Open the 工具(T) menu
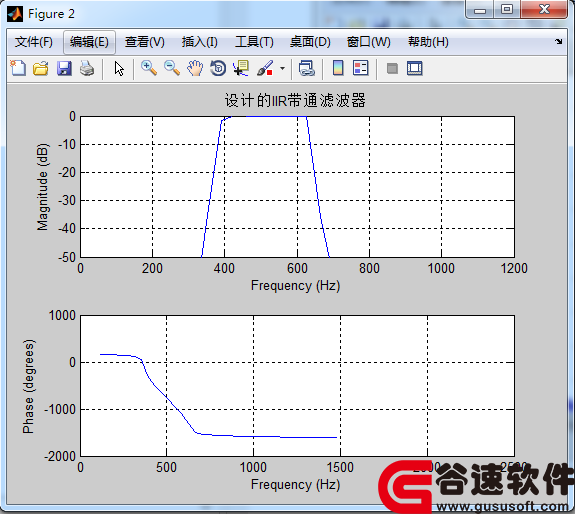 254,42
